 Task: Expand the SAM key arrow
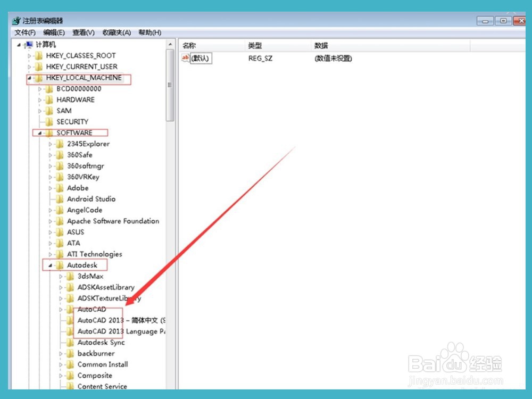click(40, 111)
